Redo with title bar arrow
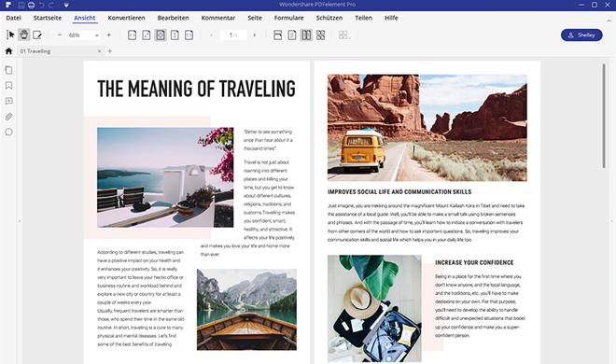The height and width of the screenshot is (364, 616). [x=51, y=5]
